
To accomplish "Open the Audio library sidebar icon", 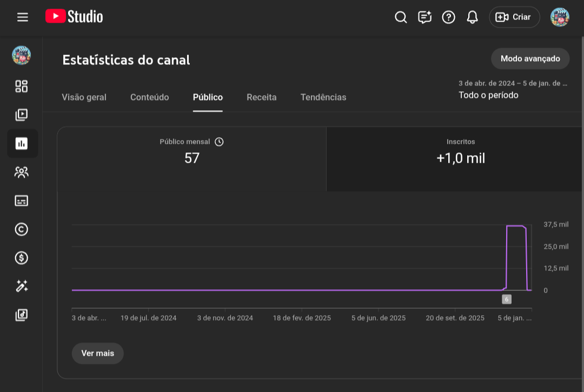I will 22,315.
